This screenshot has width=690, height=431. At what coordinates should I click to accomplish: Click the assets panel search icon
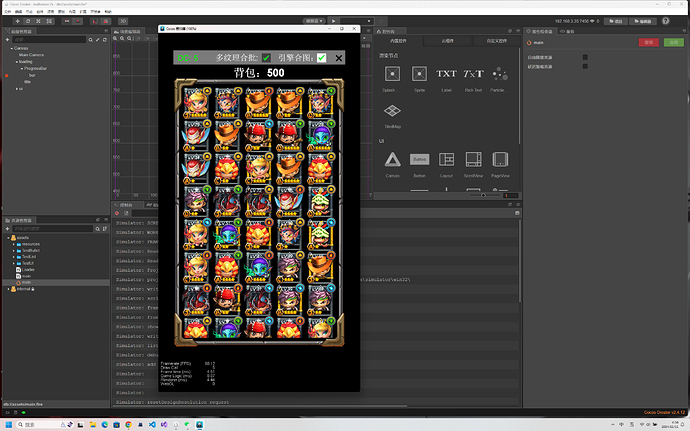click(98, 228)
